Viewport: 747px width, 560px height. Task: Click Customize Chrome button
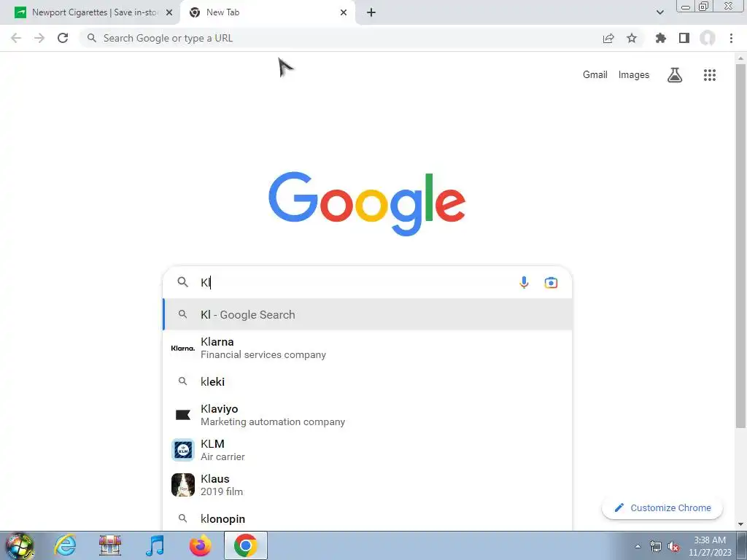pos(662,507)
